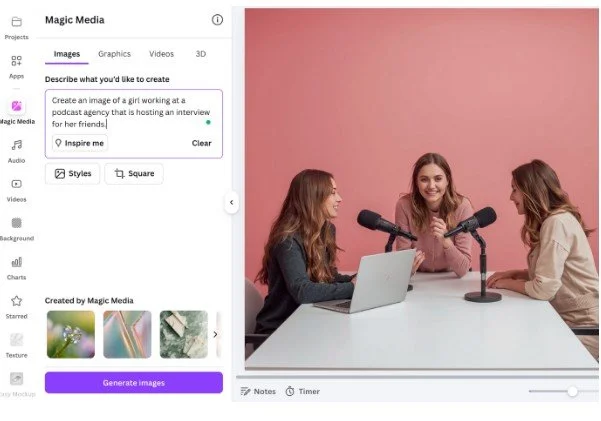Adjust the zoom slider handle

(573, 391)
